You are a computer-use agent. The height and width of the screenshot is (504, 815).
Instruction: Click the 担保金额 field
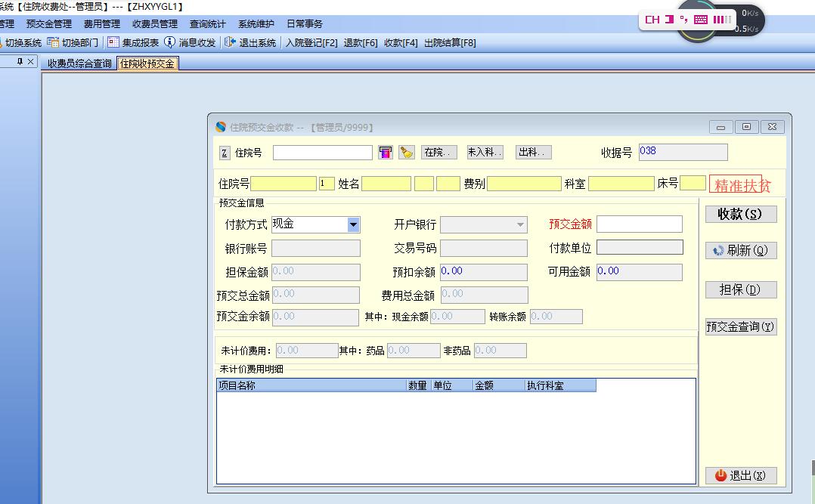point(316,272)
